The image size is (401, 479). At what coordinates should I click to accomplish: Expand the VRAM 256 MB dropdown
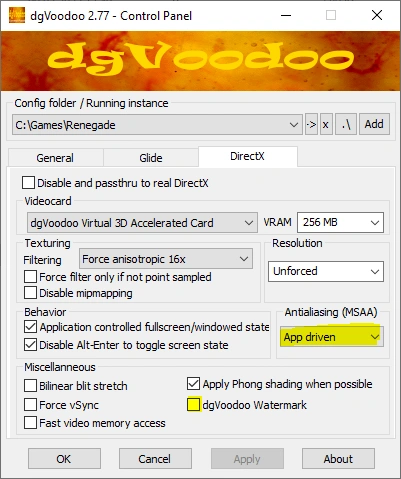(x=340, y=222)
